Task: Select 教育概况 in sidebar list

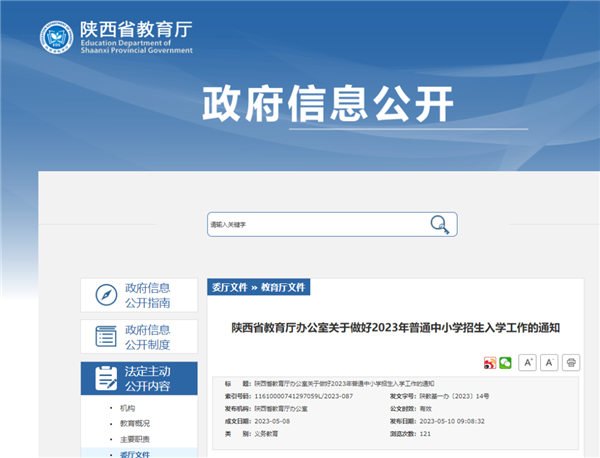Action: pos(135,424)
